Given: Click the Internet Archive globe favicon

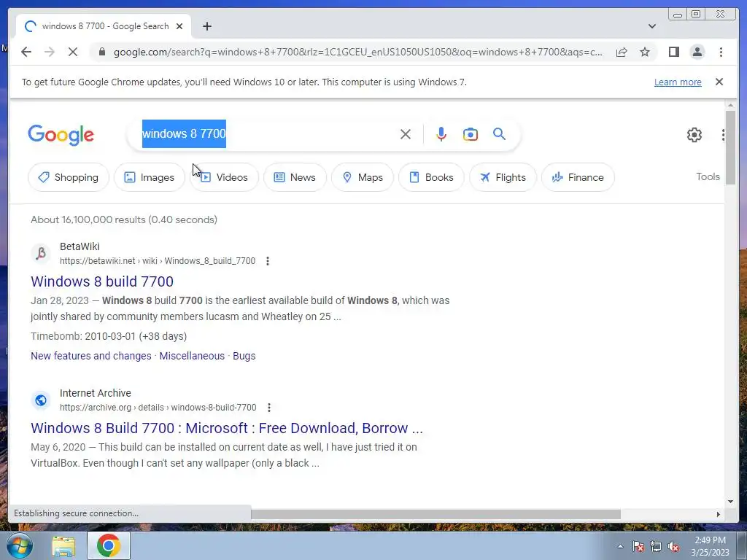Looking at the screenshot, I should tap(41, 400).
